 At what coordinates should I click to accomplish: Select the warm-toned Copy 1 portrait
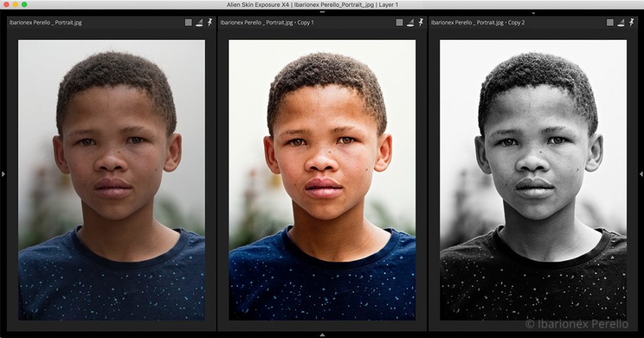tap(322, 180)
